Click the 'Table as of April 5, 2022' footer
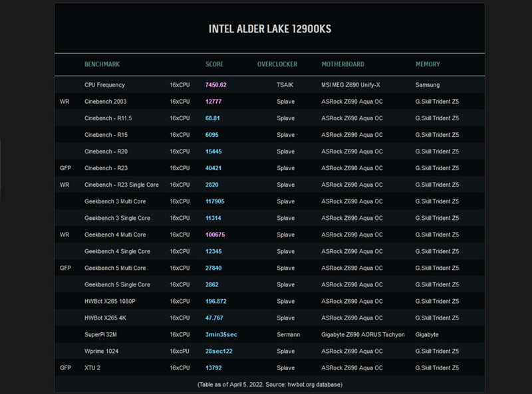 point(270,384)
